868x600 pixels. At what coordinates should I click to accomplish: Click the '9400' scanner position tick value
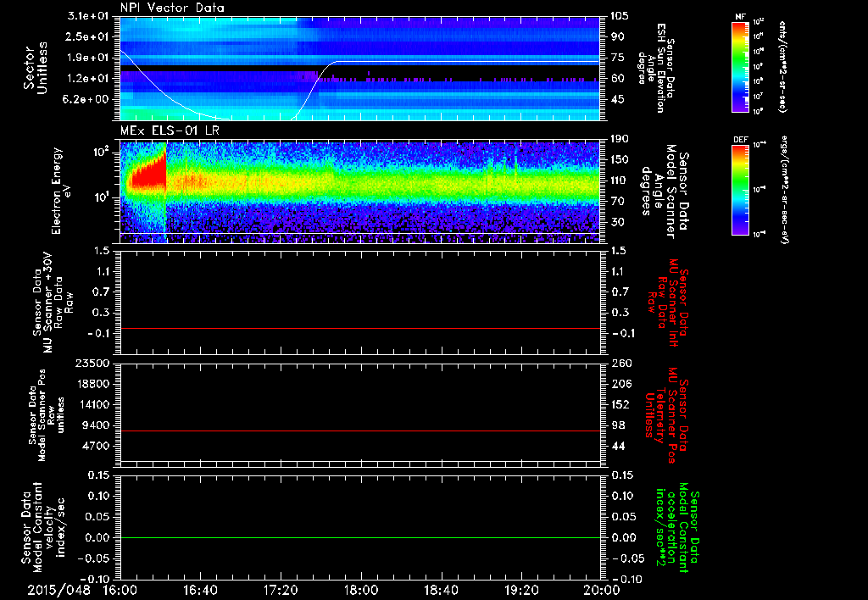95,425
